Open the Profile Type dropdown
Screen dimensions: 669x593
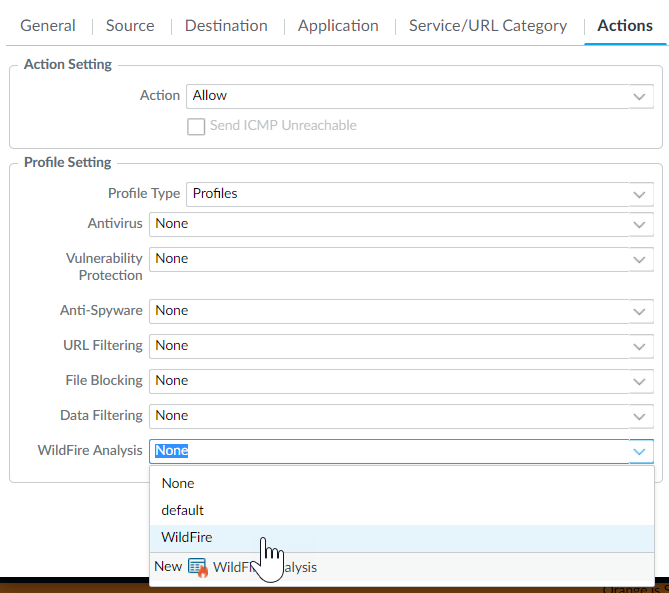640,194
